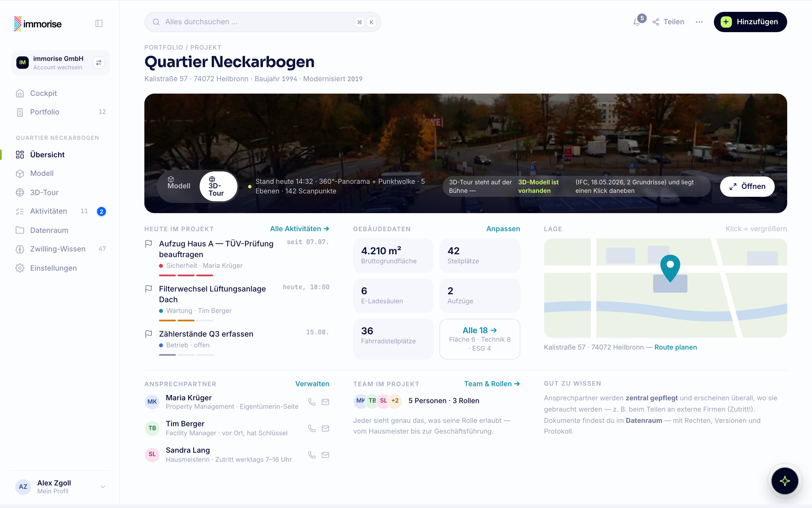The width and height of the screenshot is (812, 508).
Task: Click the progress bar under Zählerstände Q3
Action: tap(186, 355)
